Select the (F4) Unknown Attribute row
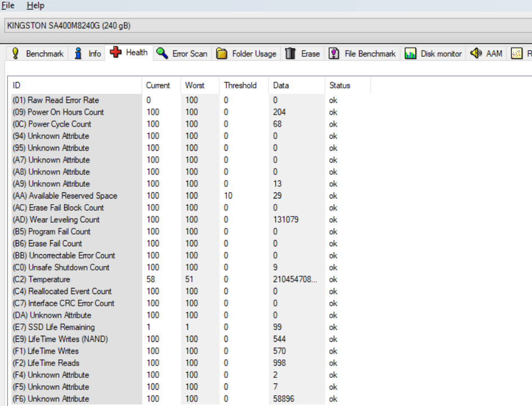The width and height of the screenshot is (532, 406). (x=190, y=375)
